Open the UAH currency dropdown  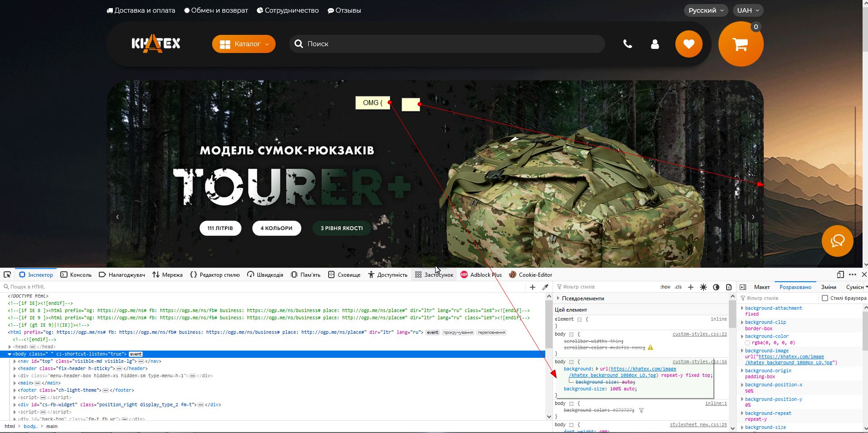pyautogui.click(x=748, y=10)
